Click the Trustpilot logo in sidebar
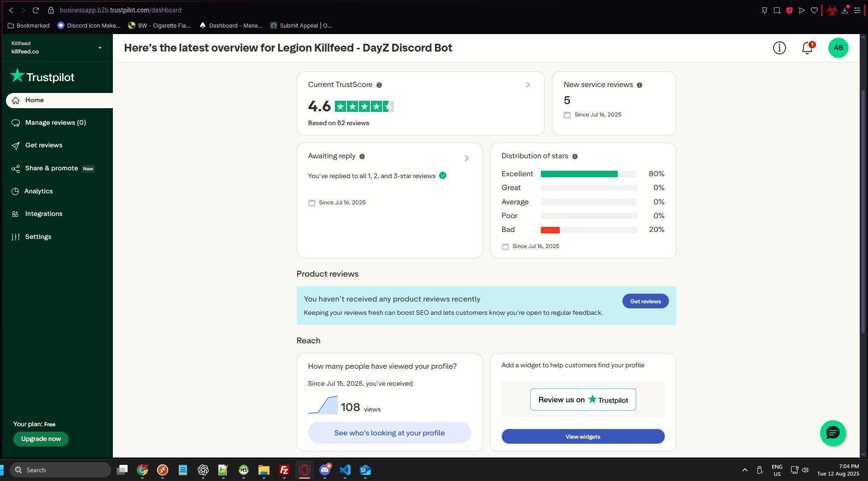Image resolution: width=868 pixels, height=481 pixels. pos(42,76)
